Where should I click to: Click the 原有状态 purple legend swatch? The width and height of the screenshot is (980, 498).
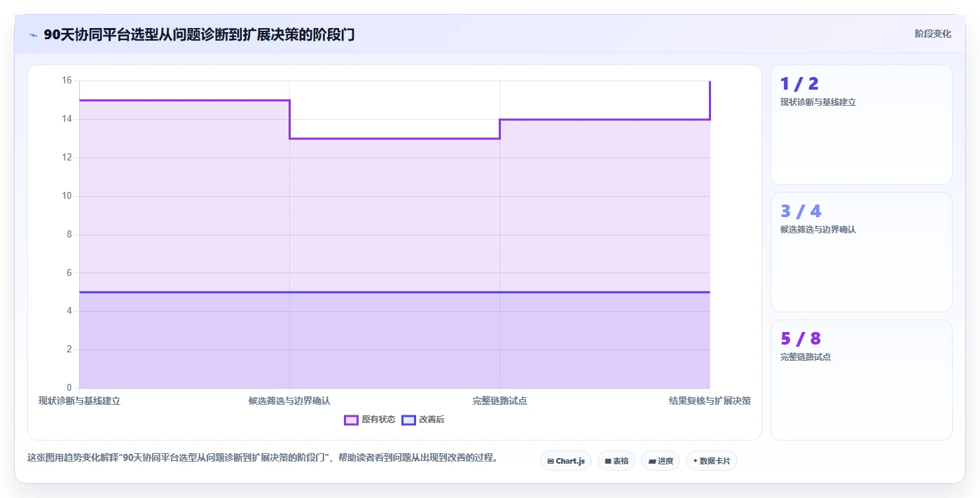tap(351, 420)
